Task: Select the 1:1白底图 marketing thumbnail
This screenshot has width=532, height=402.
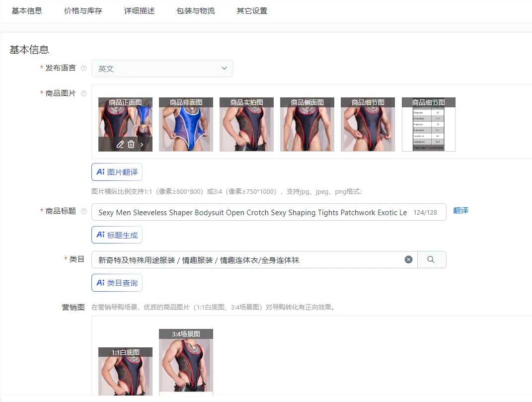Action: point(125,372)
